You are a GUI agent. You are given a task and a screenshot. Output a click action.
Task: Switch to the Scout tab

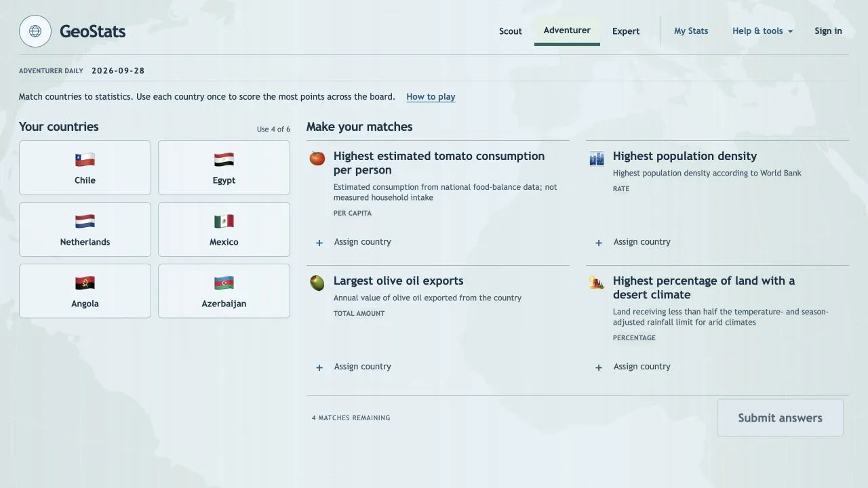click(511, 31)
